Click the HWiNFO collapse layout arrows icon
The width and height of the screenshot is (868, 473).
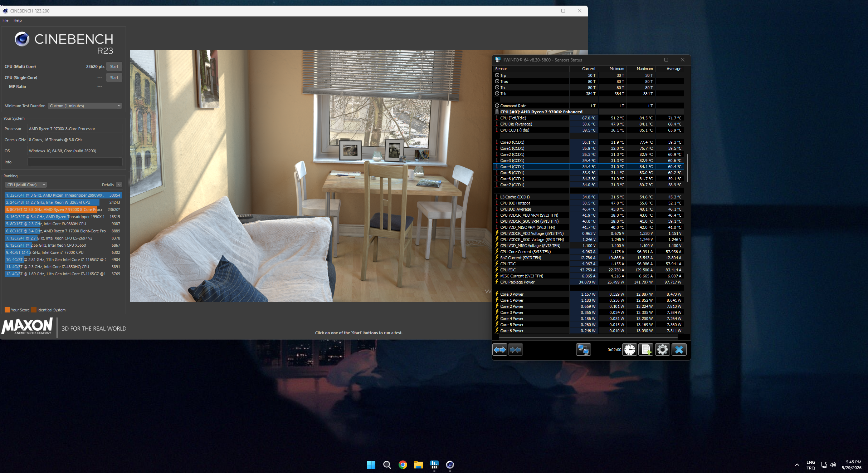click(516, 350)
